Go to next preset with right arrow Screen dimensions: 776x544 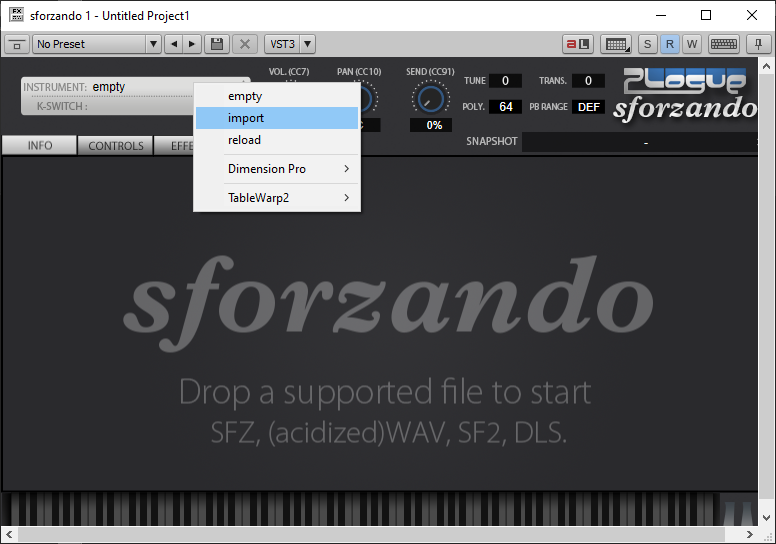[x=192, y=44]
